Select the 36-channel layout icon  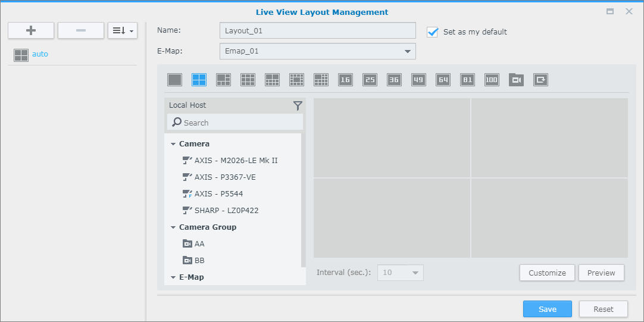click(x=394, y=80)
